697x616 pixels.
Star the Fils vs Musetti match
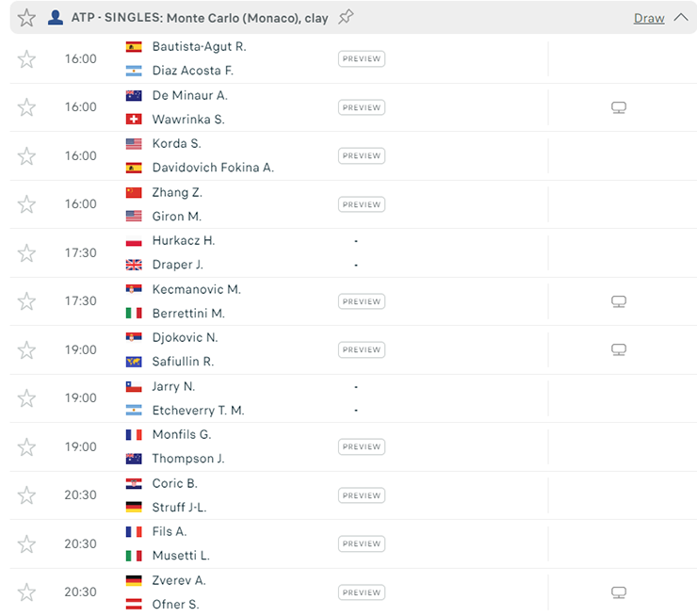(x=26, y=543)
